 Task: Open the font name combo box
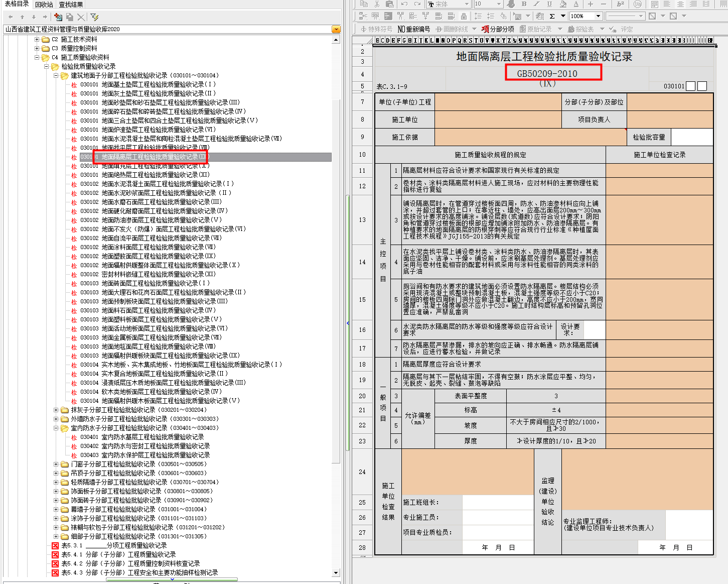[467, 4]
